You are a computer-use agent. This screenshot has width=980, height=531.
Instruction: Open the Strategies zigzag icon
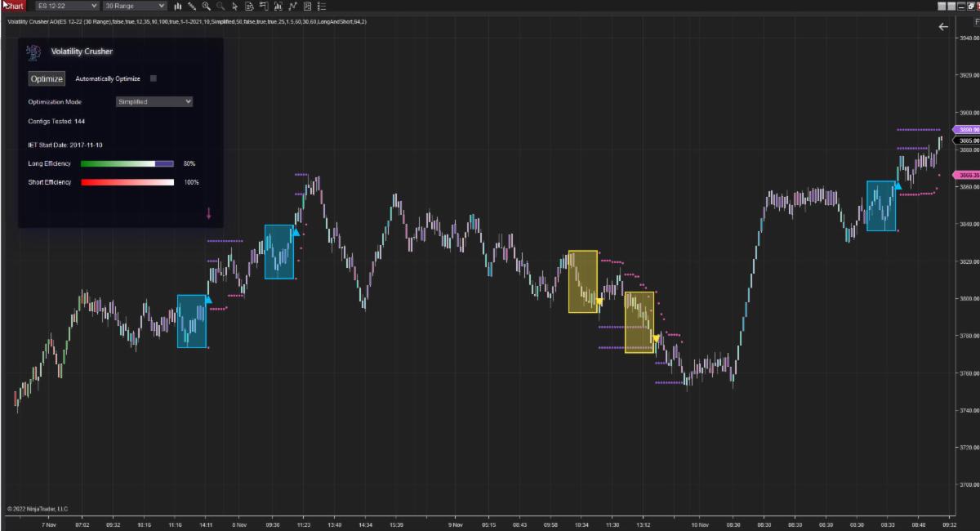click(292, 7)
